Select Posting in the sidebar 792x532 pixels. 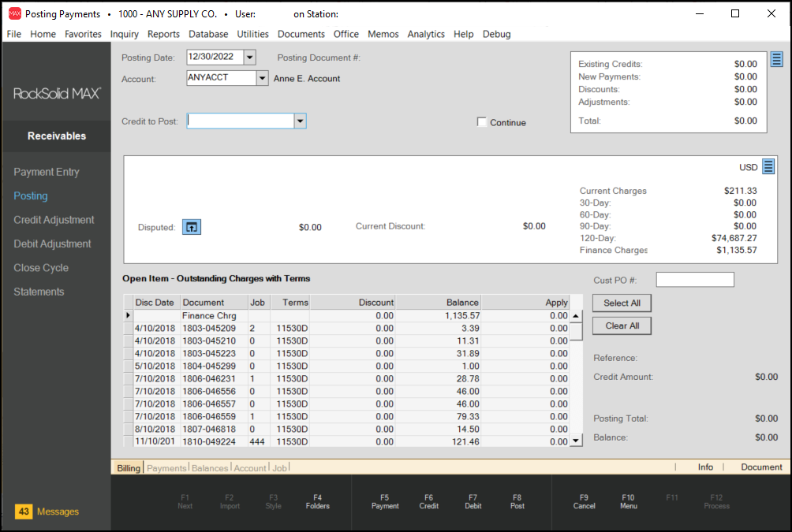click(x=30, y=195)
